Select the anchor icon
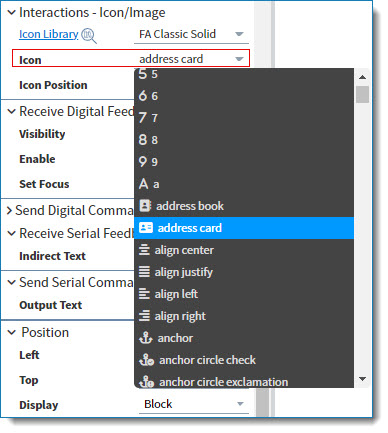This screenshot has width=388, height=433. [x=244, y=338]
